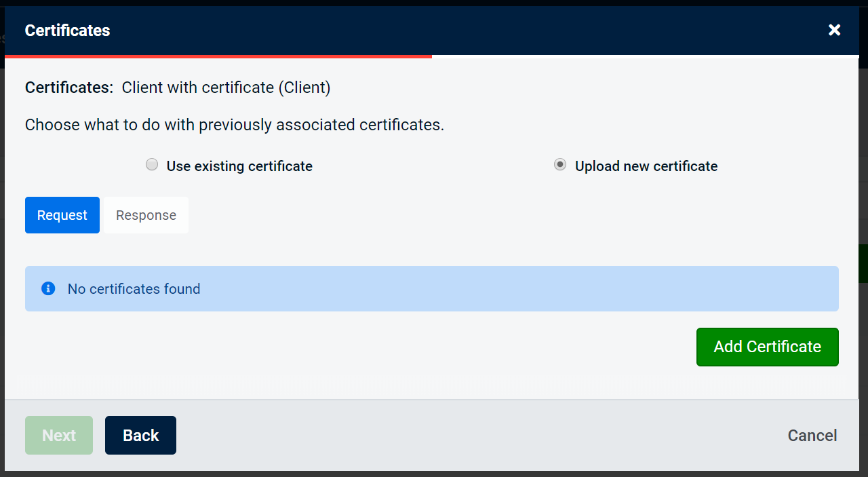Screen dimensions: 868x477
Task: Select the Upload new certificate radio button
Action: (560, 165)
